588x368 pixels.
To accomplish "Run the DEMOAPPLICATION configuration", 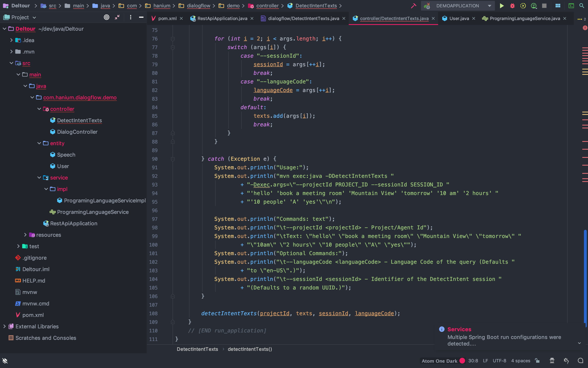I will click(501, 6).
